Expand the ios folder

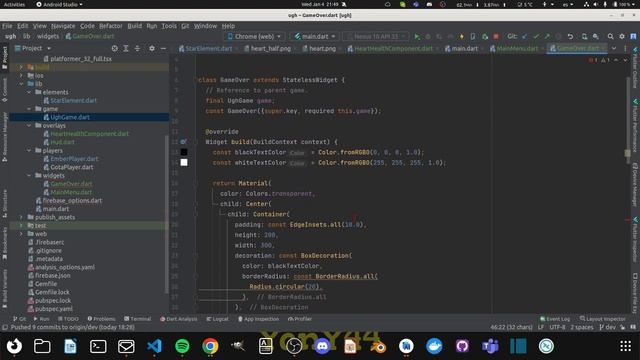21,76
